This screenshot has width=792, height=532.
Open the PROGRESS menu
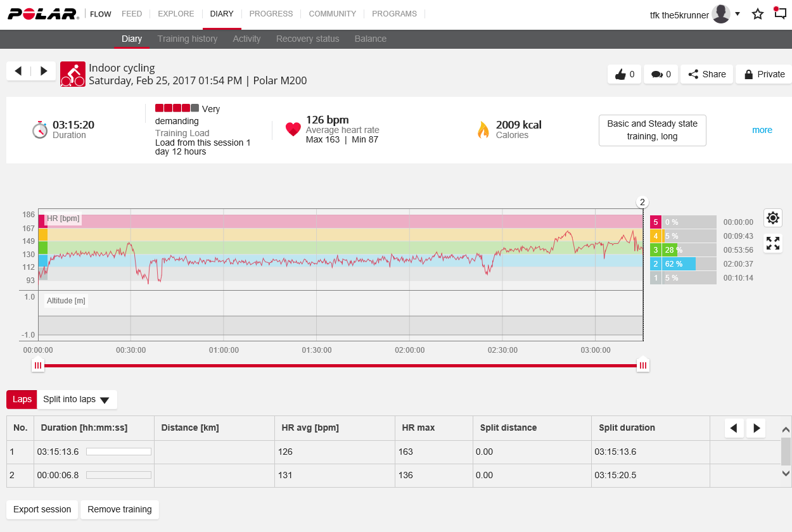click(x=271, y=14)
